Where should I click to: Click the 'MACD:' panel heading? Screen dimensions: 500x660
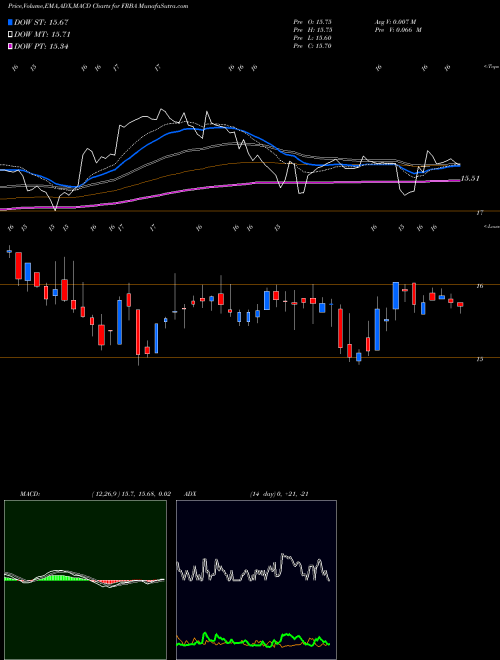[30, 494]
